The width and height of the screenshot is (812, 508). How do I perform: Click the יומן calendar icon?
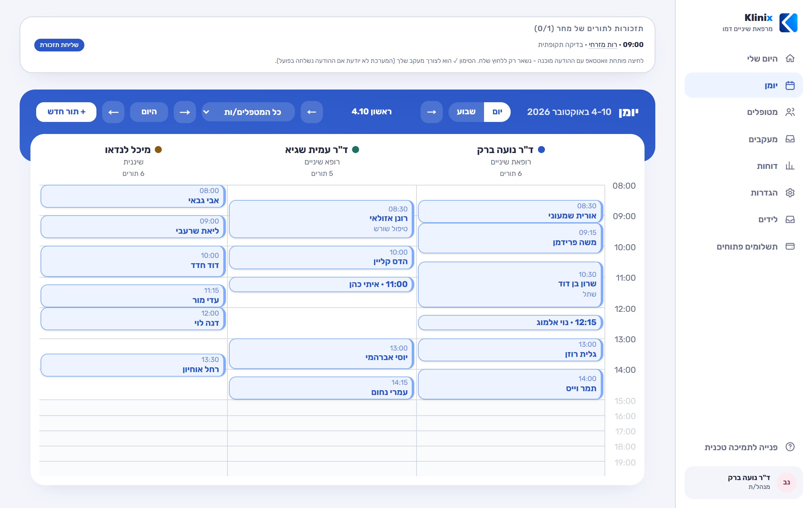(790, 85)
